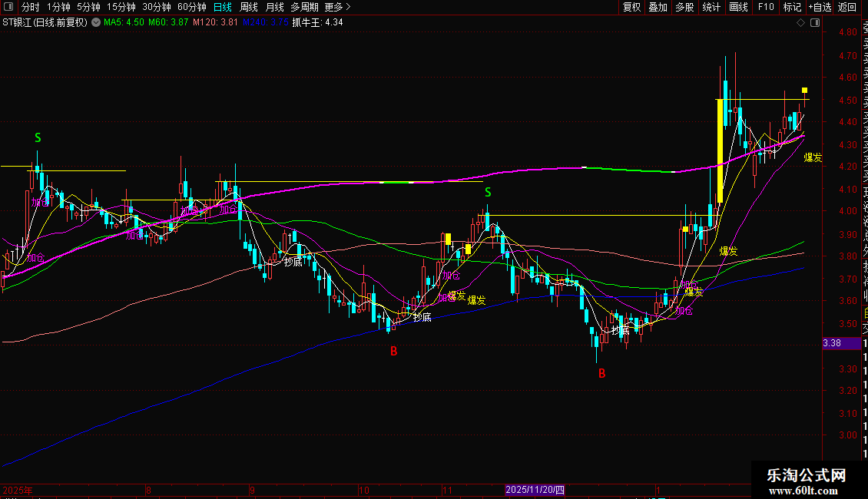868x499 pixels.
Task: Click the red B marker under October low
Action: [393, 351]
